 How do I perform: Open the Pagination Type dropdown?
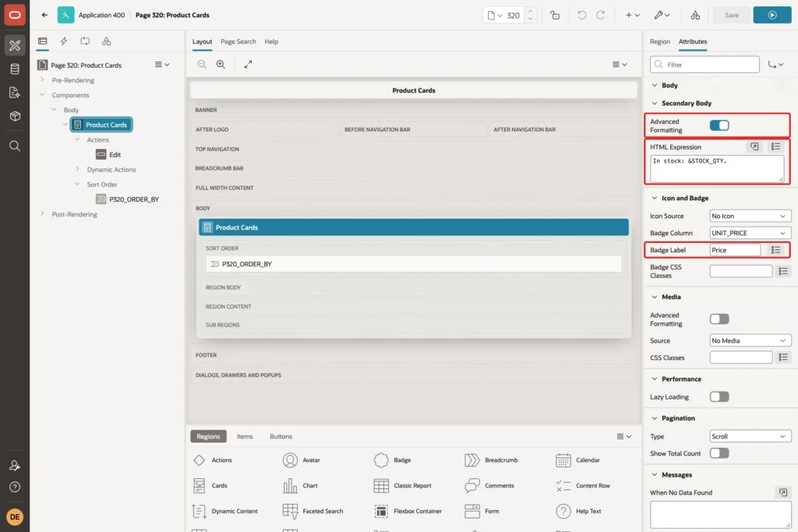pos(750,436)
